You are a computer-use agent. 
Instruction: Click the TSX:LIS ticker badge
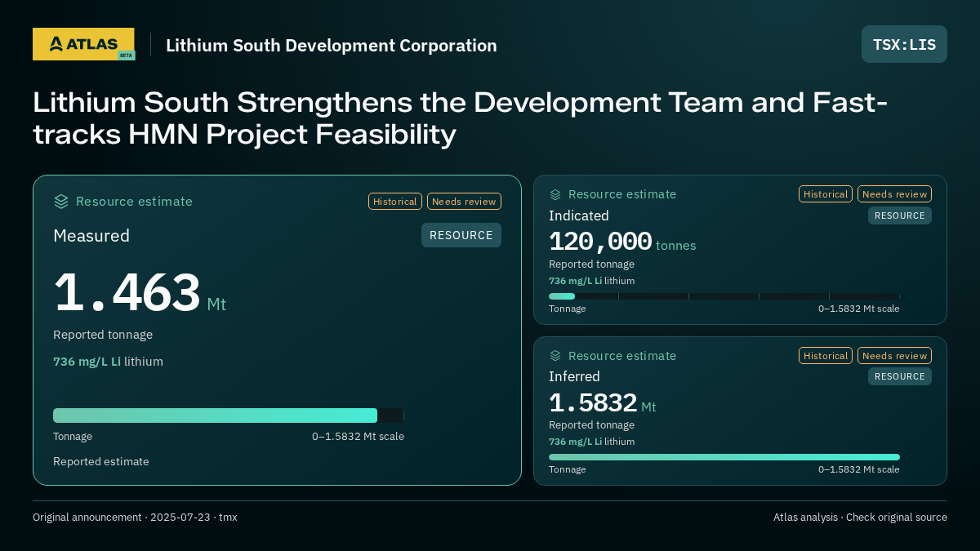[904, 44]
